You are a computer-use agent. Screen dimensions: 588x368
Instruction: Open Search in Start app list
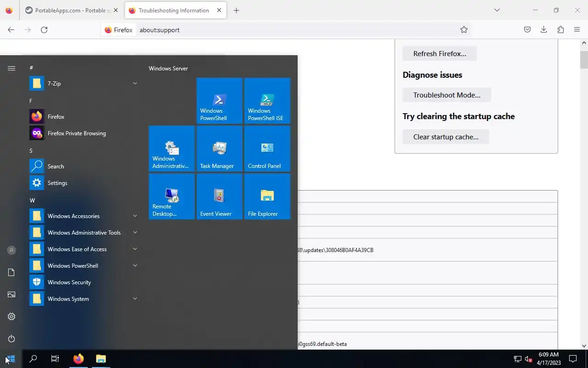point(84,167)
